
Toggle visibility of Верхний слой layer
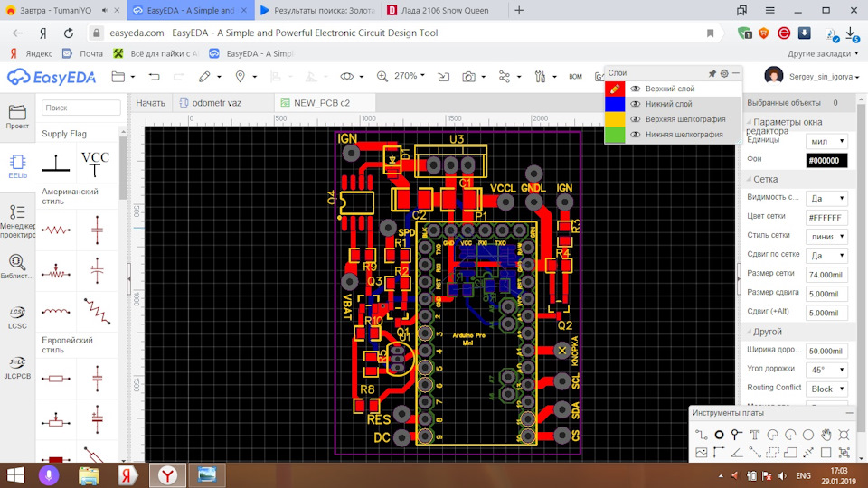point(636,89)
